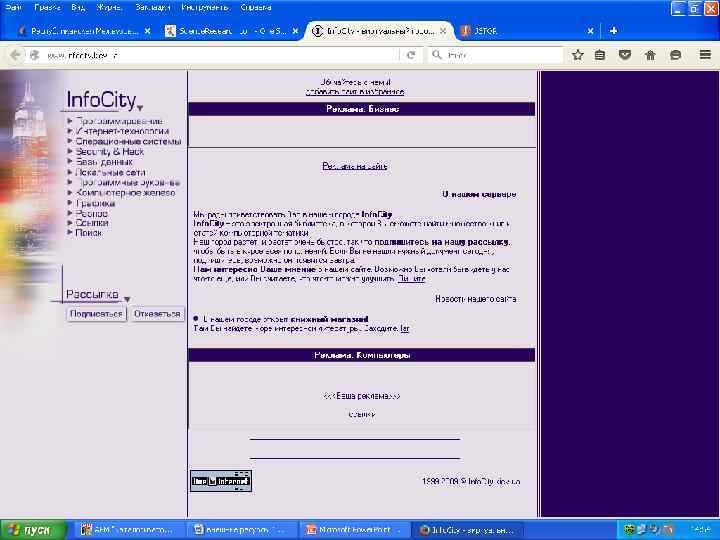The height and width of the screenshot is (540, 720).
Task: Open the Закладки menu
Action: click(152, 7)
